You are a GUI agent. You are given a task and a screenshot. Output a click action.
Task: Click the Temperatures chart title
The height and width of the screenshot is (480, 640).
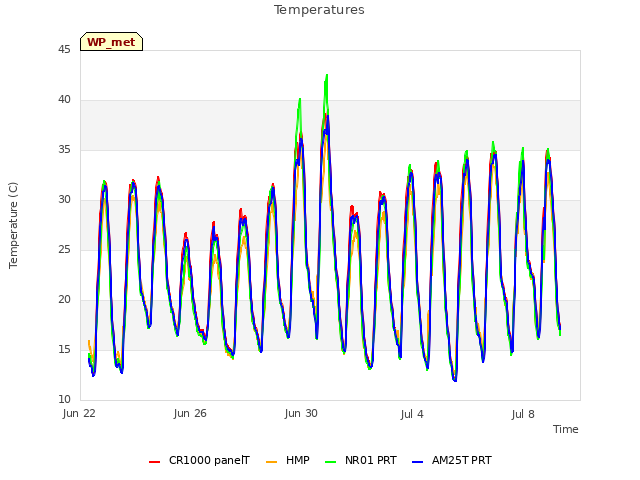319,10
